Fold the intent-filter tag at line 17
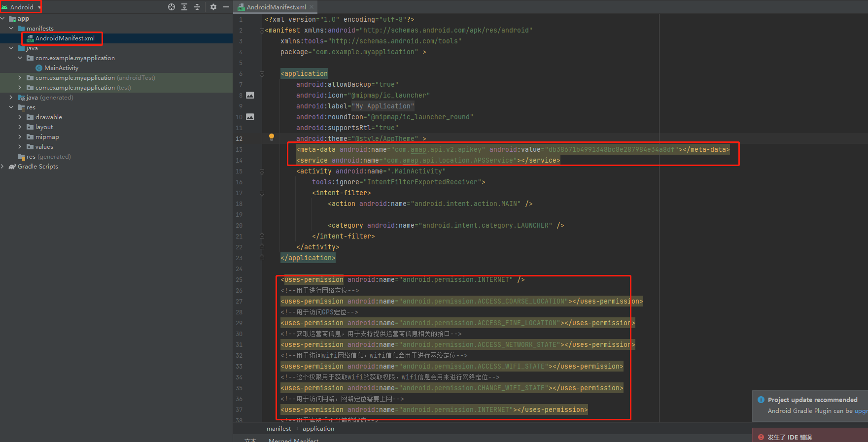This screenshot has width=868, height=442. pyautogui.click(x=262, y=193)
